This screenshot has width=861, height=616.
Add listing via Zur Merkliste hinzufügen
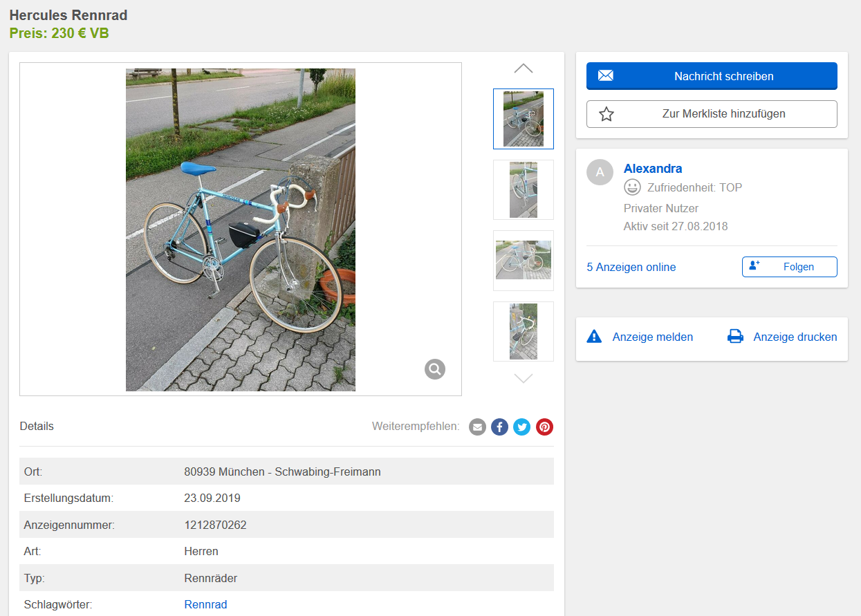(712, 114)
